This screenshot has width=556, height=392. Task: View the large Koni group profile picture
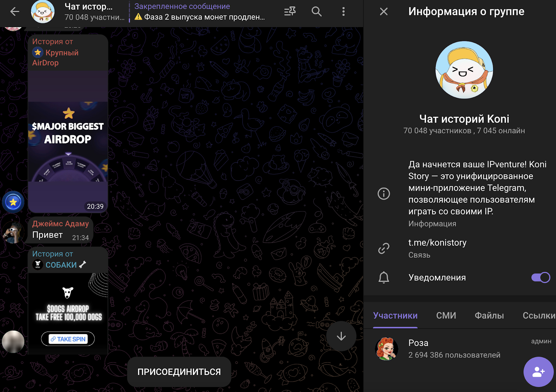(x=464, y=70)
